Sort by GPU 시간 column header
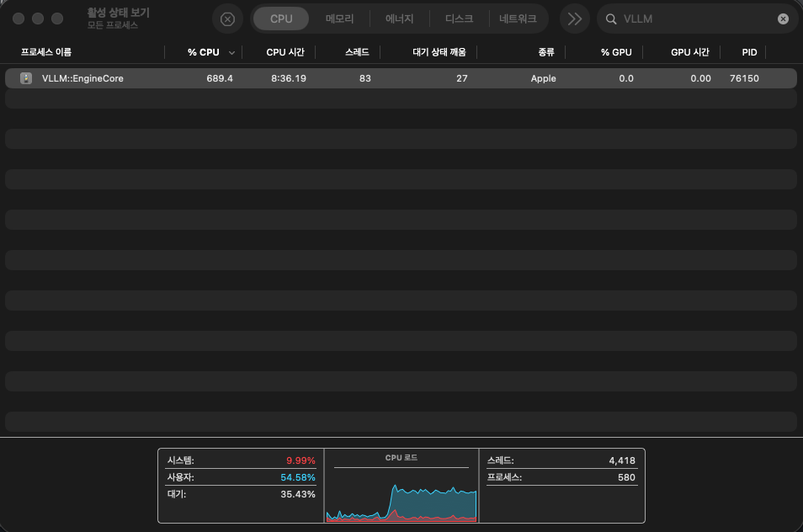 [x=690, y=52]
